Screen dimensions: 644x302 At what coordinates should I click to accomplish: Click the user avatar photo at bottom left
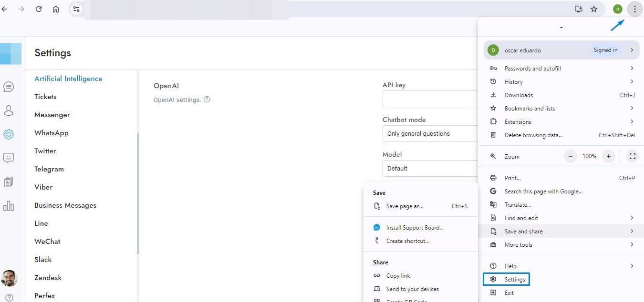pos(9,278)
